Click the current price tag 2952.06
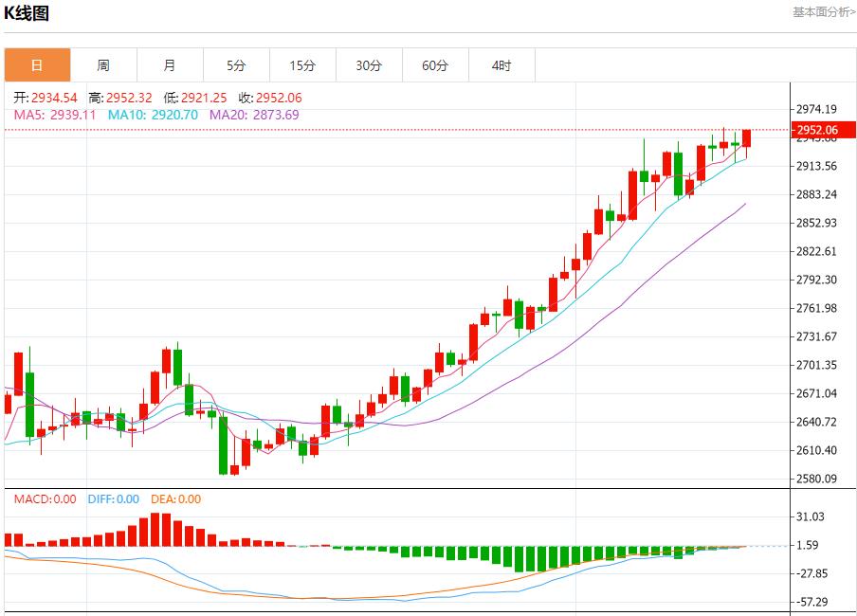 coord(816,130)
